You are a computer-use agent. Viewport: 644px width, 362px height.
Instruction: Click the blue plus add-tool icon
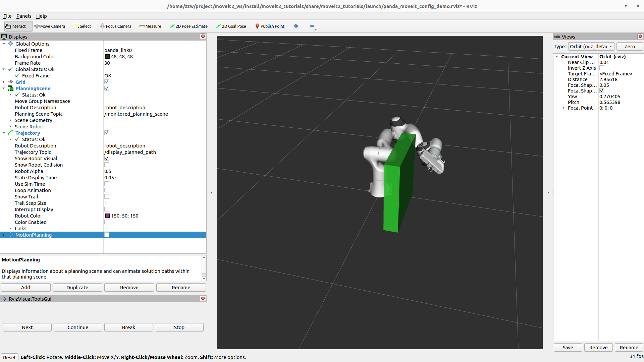pos(296,26)
